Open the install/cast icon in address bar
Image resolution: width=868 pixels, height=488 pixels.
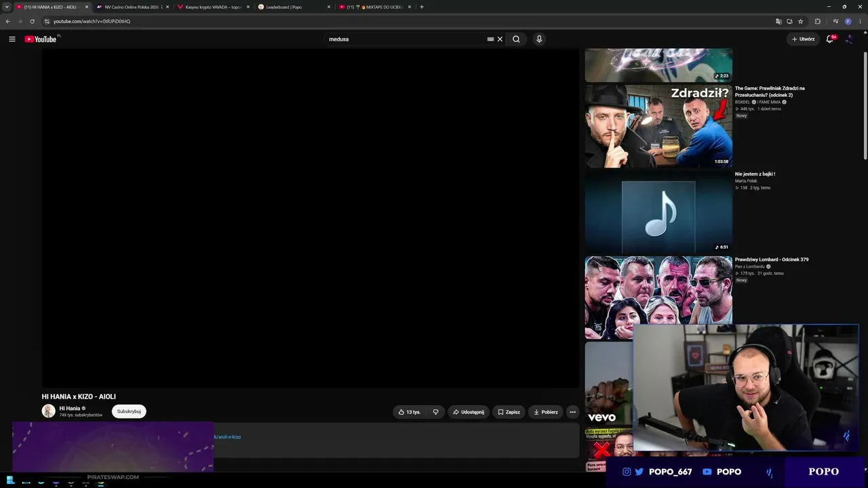tap(789, 21)
